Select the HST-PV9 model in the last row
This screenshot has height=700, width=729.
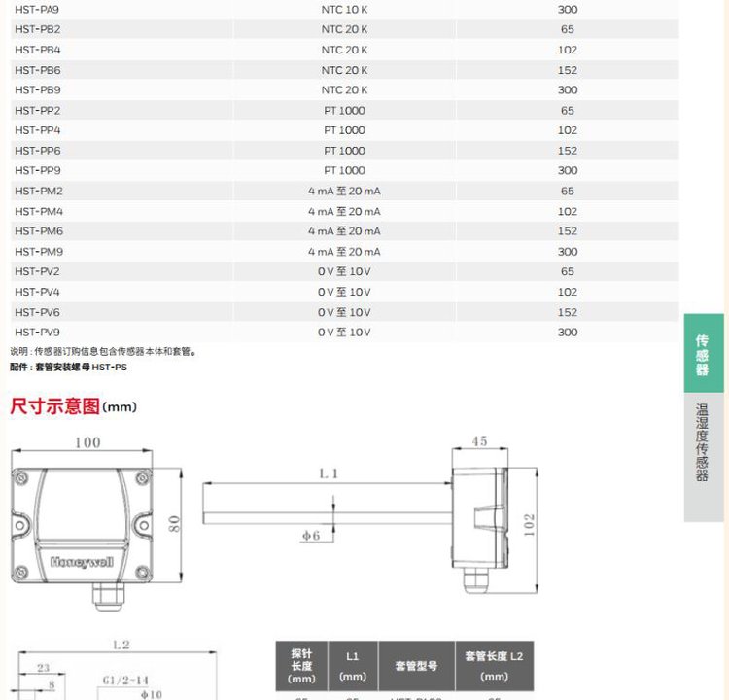tap(37, 332)
